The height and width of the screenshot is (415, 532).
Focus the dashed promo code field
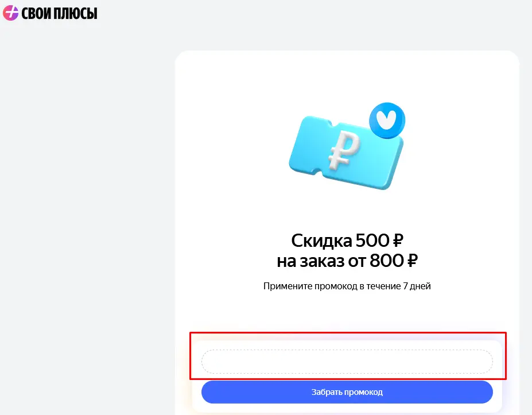pyautogui.click(x=347, y=362)
